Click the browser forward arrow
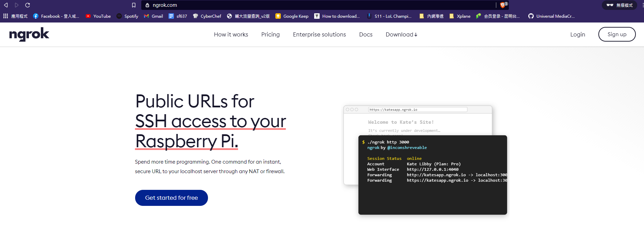 click(x=17, y=5)
